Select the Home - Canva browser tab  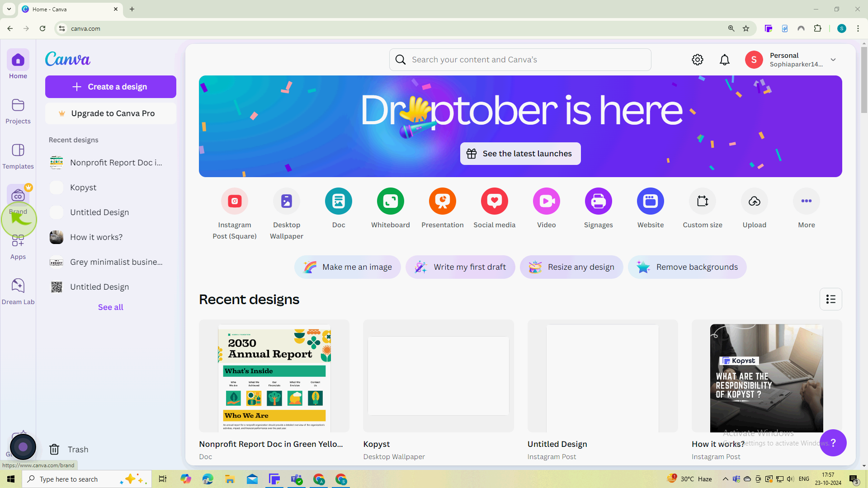70,9
